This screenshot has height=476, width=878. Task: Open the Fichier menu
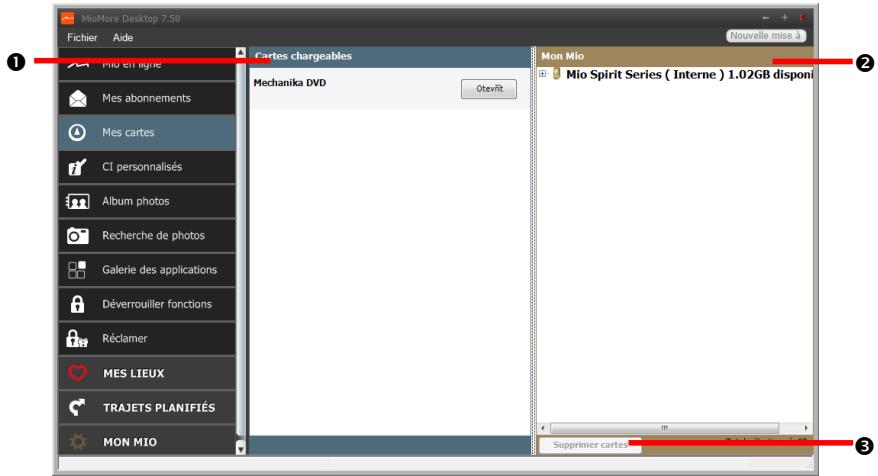point(81,37)
